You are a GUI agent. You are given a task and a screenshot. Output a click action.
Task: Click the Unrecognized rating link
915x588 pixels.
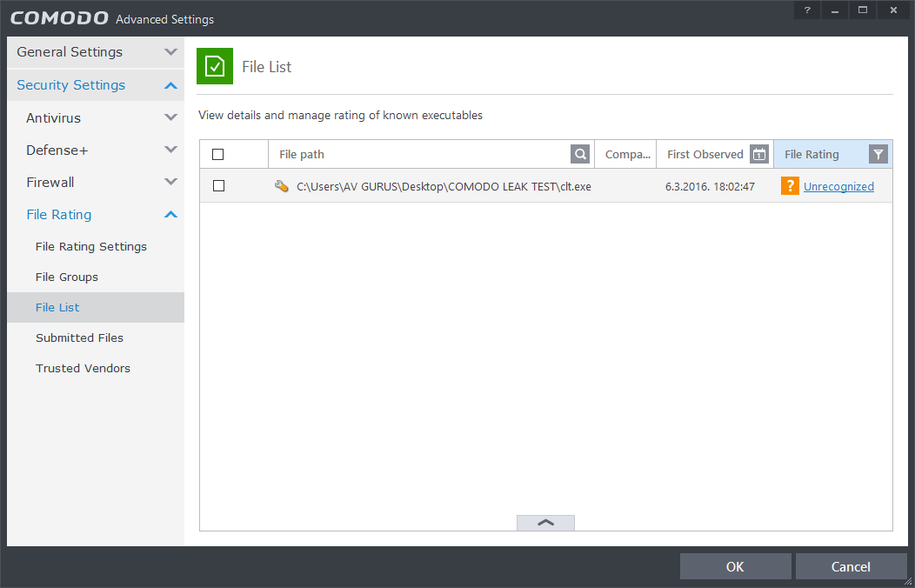click(838, 186)
